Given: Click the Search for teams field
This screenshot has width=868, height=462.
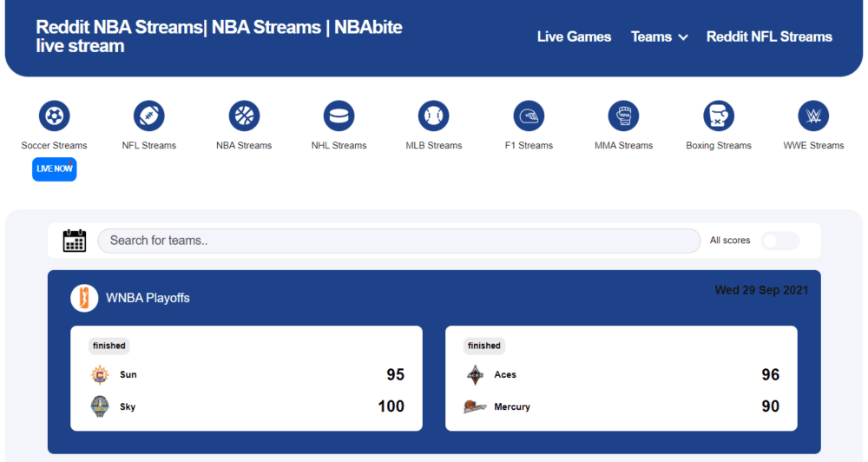Looking at the screenshot, I should point(398,241).
